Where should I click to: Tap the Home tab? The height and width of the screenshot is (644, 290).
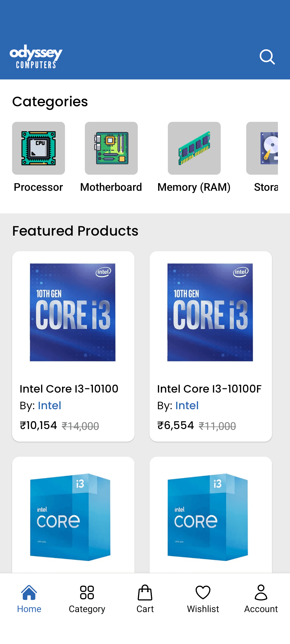(x=29, y=599)
